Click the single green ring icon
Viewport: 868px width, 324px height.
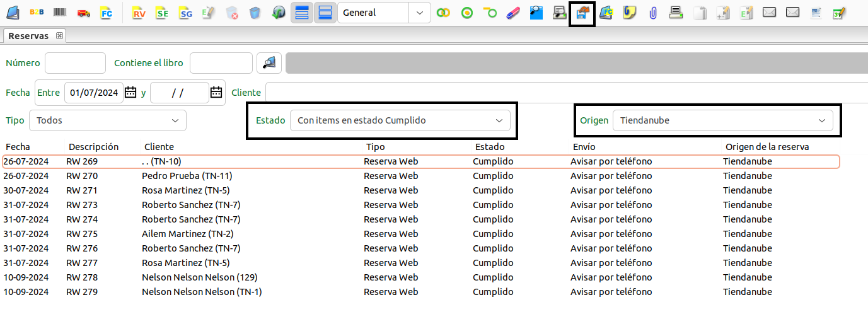[467, 13]
